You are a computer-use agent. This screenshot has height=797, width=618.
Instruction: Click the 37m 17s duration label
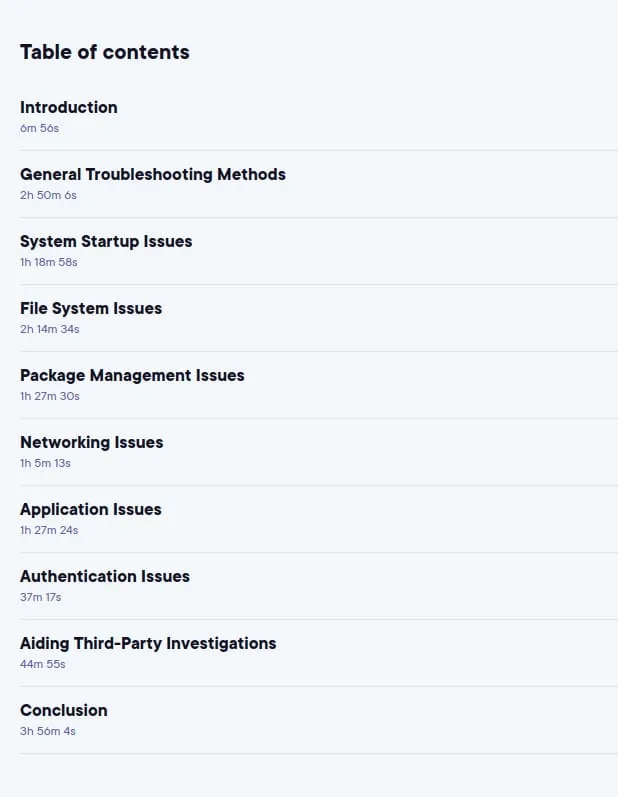[41, 597]
